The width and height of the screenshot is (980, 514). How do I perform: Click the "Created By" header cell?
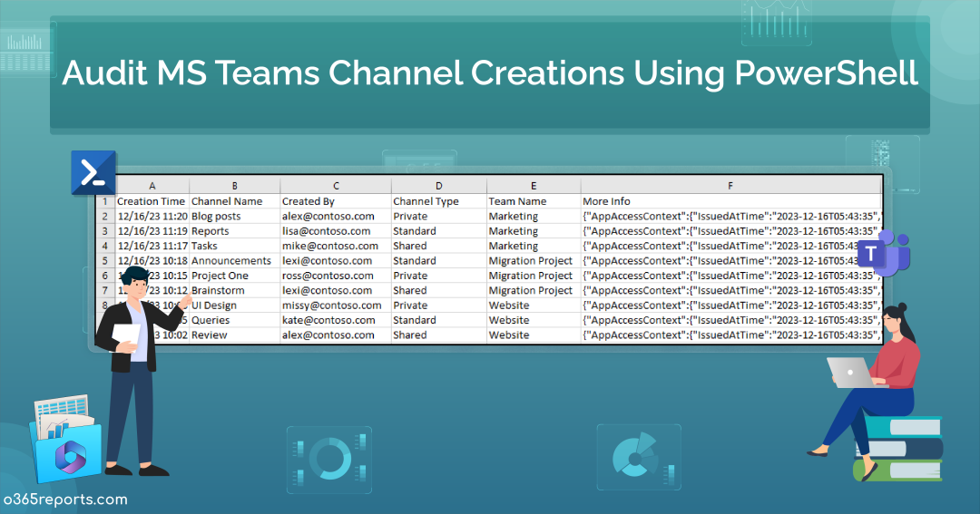coord(336,201)
